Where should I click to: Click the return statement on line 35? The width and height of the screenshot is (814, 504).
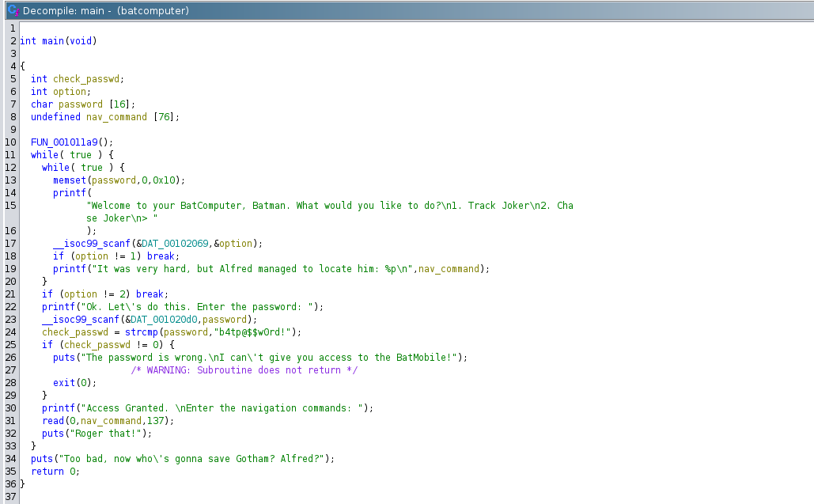pos(55,472)
